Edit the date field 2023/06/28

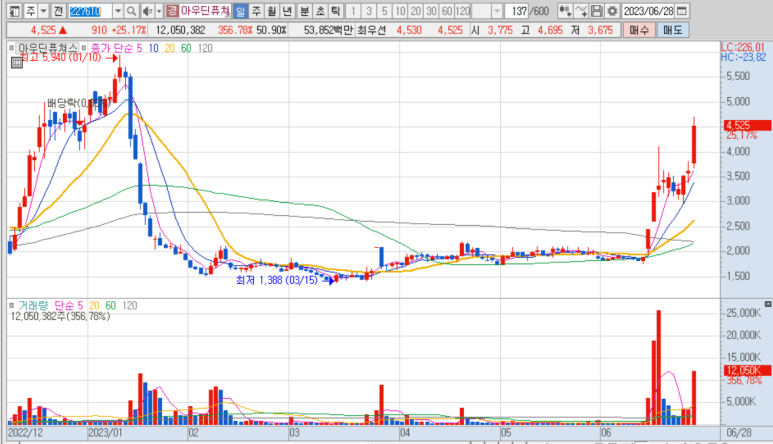point(648,11)
